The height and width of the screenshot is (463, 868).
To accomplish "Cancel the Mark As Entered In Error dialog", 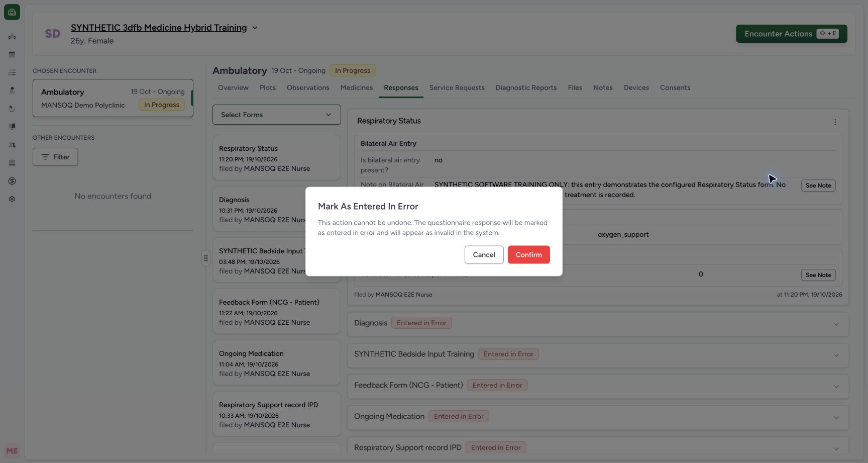I will (x=484, y=254).
